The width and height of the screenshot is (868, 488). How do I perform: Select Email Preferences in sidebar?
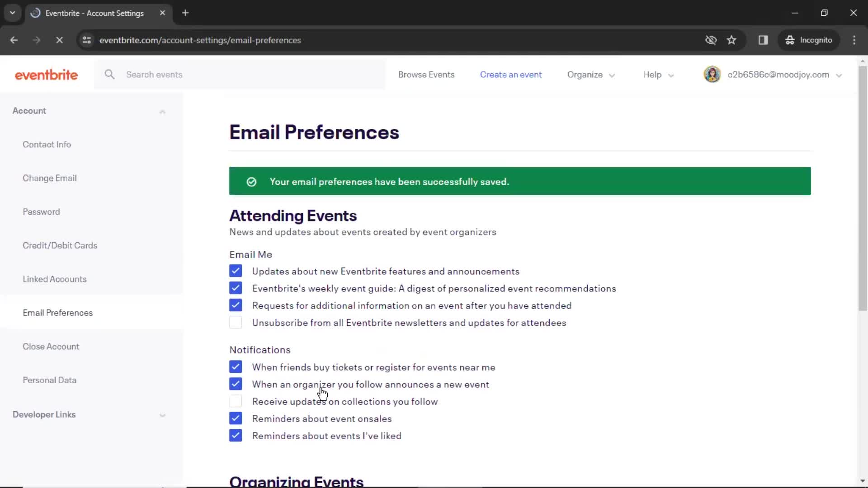pyautogui.click(x=58, y=313)
